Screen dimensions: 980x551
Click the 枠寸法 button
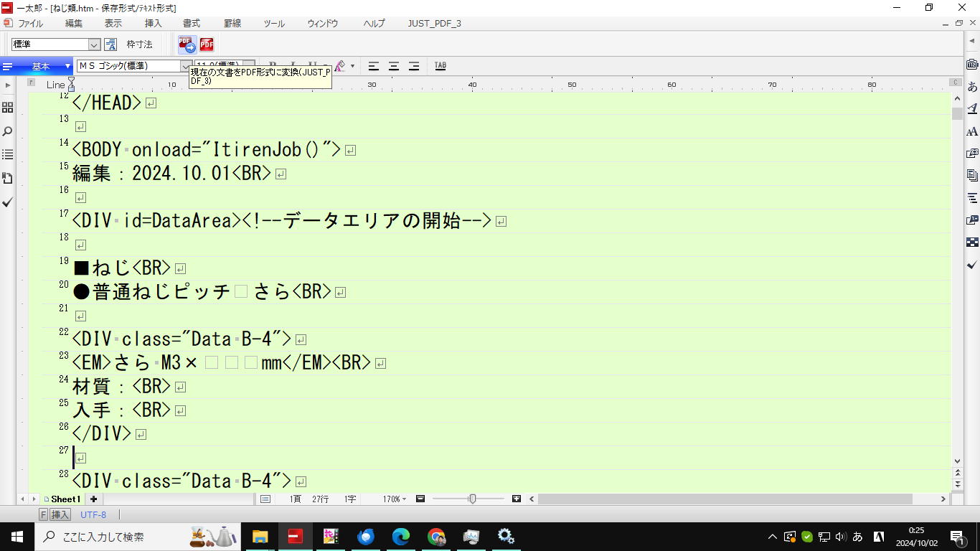pos(139,44)
